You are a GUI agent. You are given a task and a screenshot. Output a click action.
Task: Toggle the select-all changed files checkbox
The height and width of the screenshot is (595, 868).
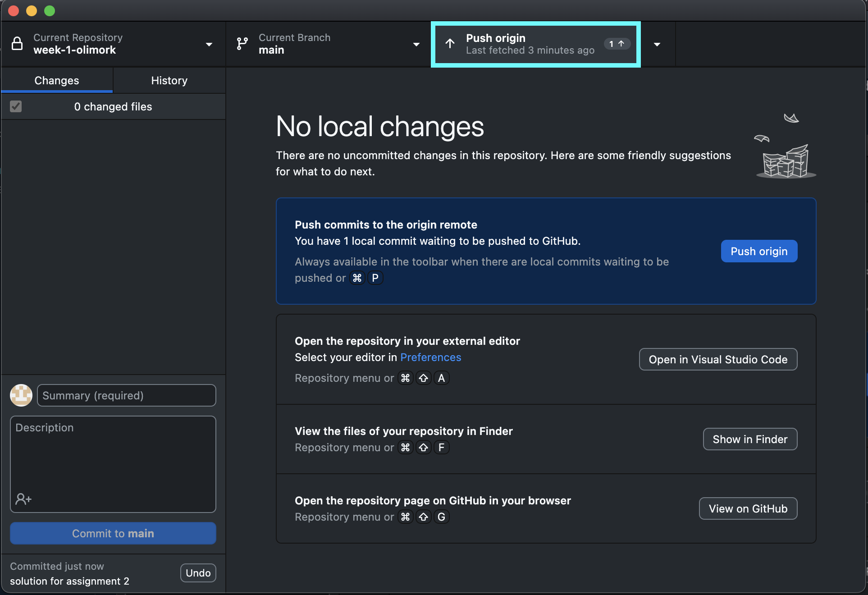(x=16, y=106)
